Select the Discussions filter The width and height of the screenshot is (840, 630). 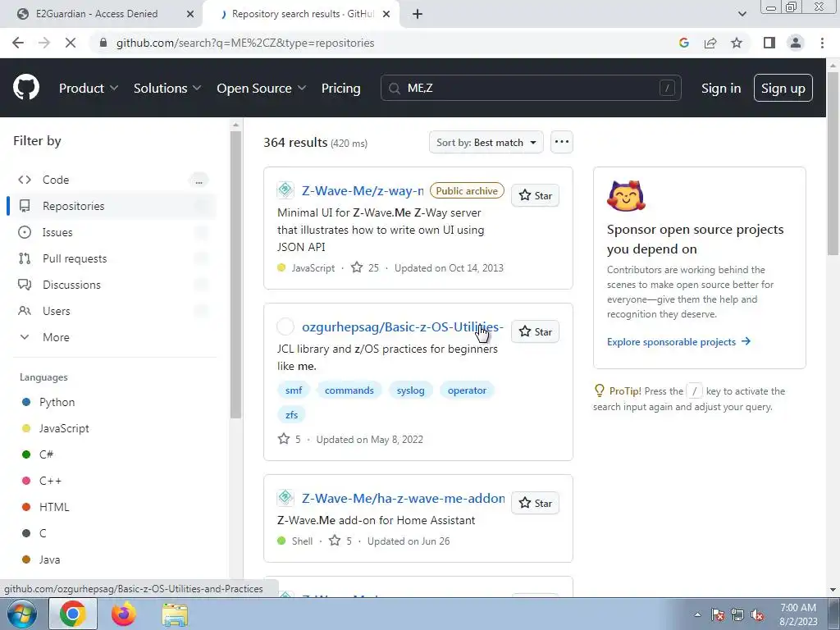112,285
